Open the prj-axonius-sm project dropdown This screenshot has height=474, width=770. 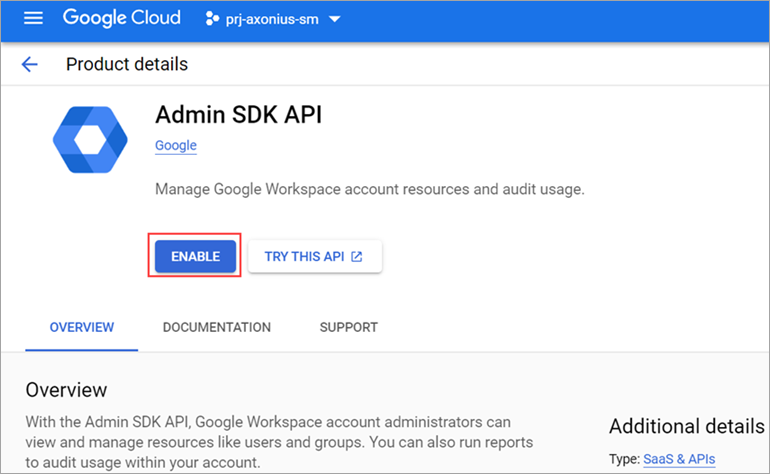coord(273,19)
